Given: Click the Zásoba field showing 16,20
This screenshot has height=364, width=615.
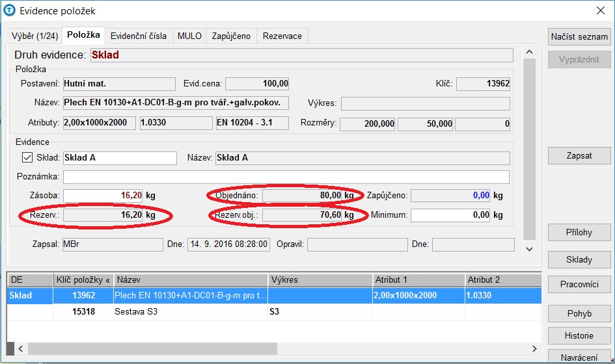Looking at the screenshot, I should tap(103, 196).
